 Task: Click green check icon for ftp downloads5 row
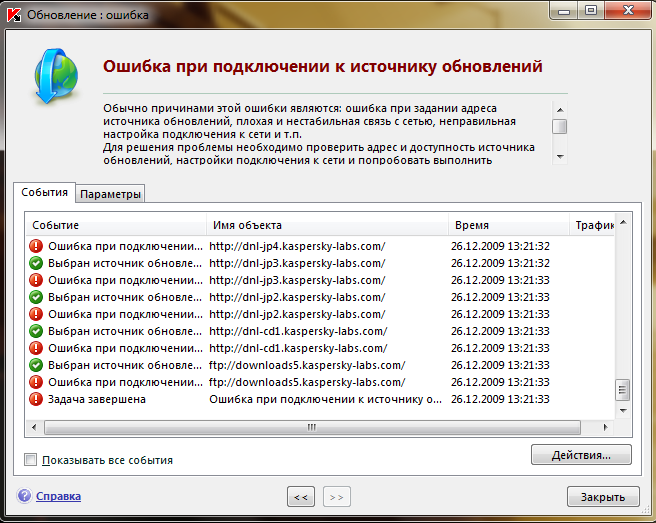(x=37, y=365)
